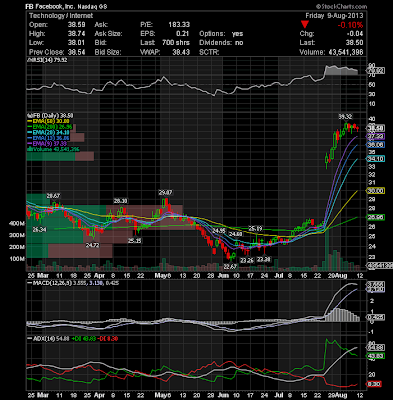393x400 pixels.
Task: Click the purple EMA(9) legend entry
Action: 47,144
